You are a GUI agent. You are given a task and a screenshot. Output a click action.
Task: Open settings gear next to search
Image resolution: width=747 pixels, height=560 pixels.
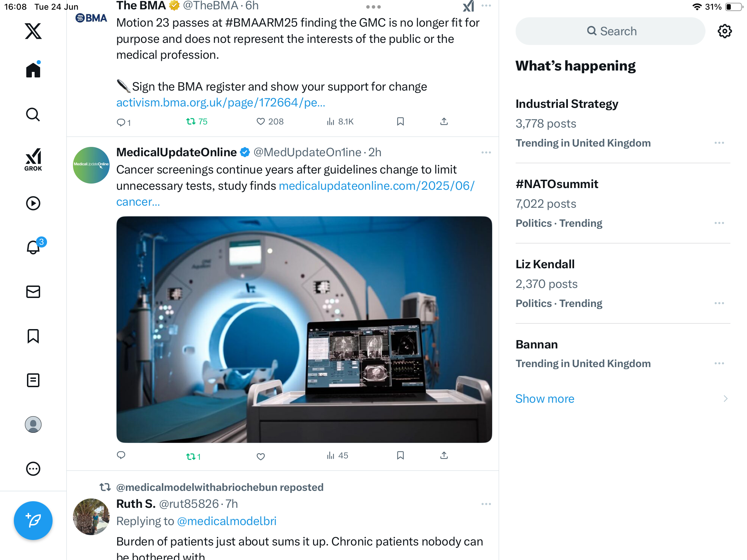tap(725, 31)
